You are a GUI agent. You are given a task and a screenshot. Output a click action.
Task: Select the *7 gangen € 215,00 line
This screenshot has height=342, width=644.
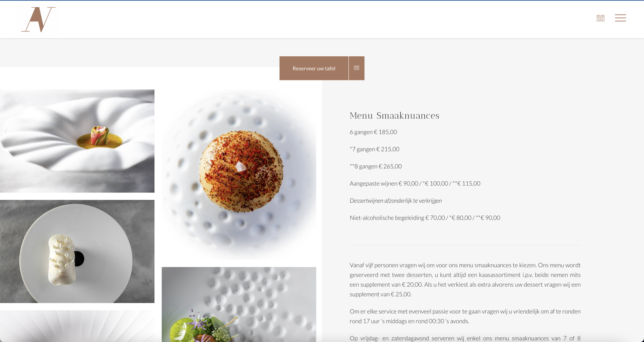(x=375, y=149)
